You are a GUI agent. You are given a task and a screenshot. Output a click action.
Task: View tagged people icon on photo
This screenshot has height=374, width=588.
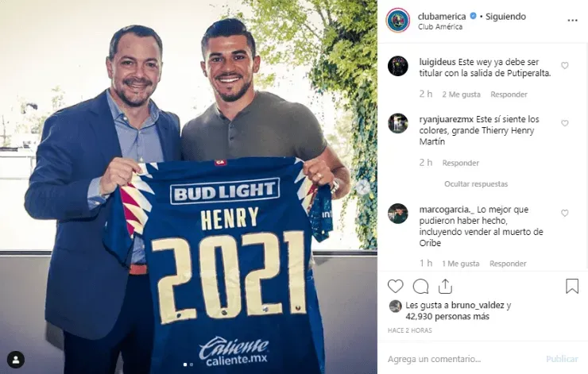[x=16, y=360]
